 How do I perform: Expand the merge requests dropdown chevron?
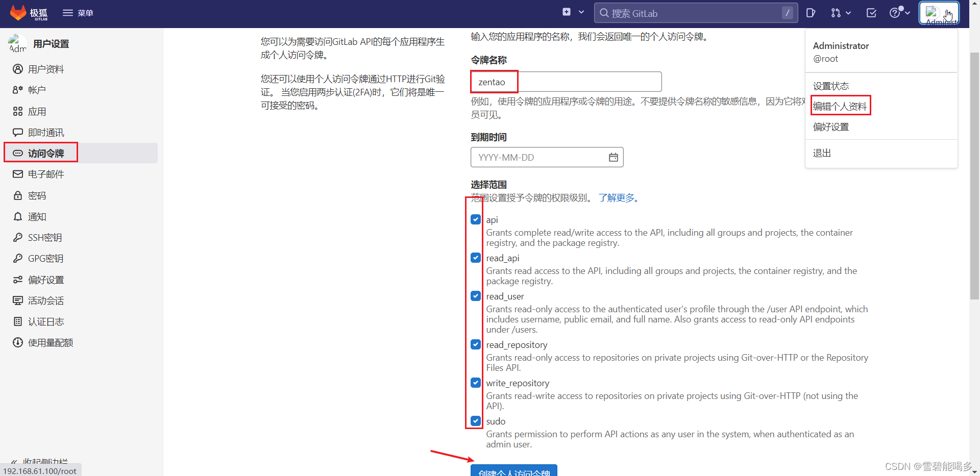pyautogui.click(x=847, y=13)
